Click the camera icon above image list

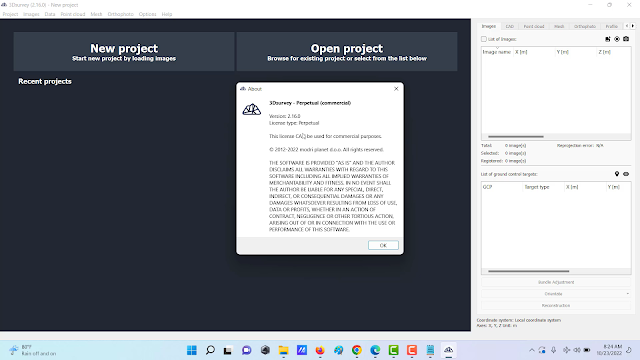click(626, 39)
